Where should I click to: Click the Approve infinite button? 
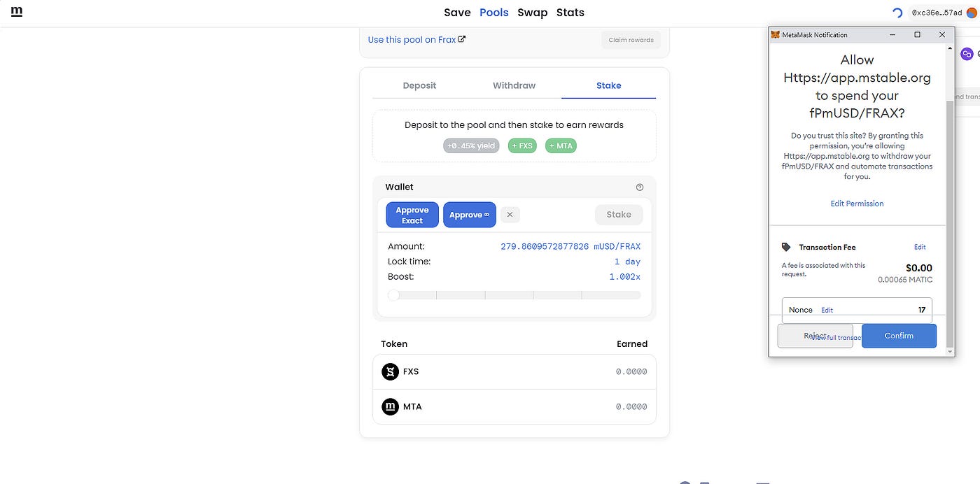pos(469,215)
